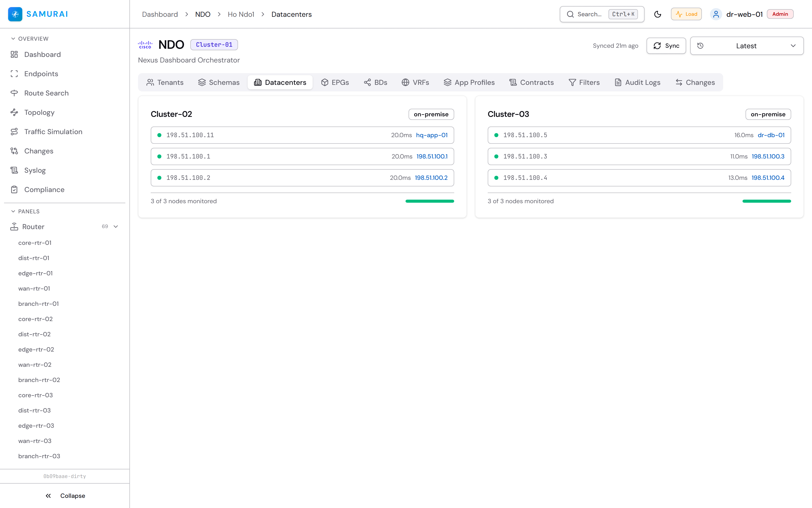Click Cluster-02 nodes monitored progress bar
This screenshot has height=508, width=812.
430,201
